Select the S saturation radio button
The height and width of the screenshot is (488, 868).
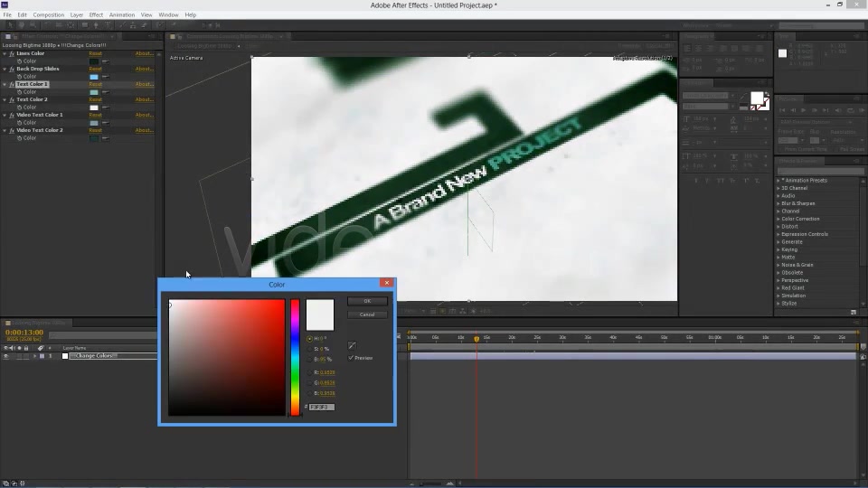pos(309,349)
